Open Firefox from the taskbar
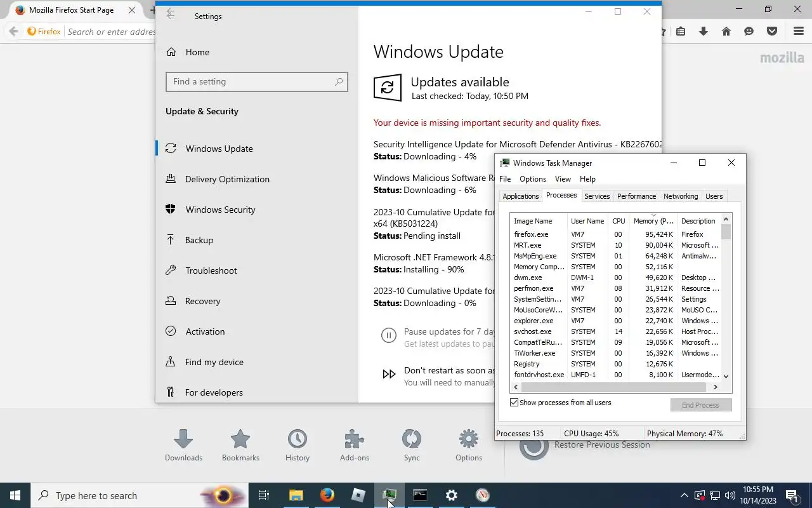This screenshot has height=508, width=812. [327, 495]
